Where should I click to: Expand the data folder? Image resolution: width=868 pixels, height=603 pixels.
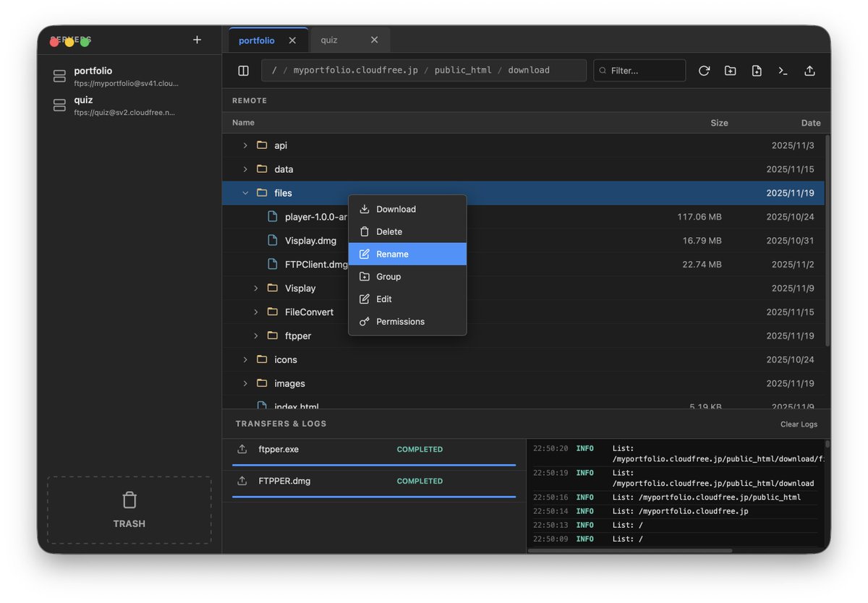(x=245, y=169)
